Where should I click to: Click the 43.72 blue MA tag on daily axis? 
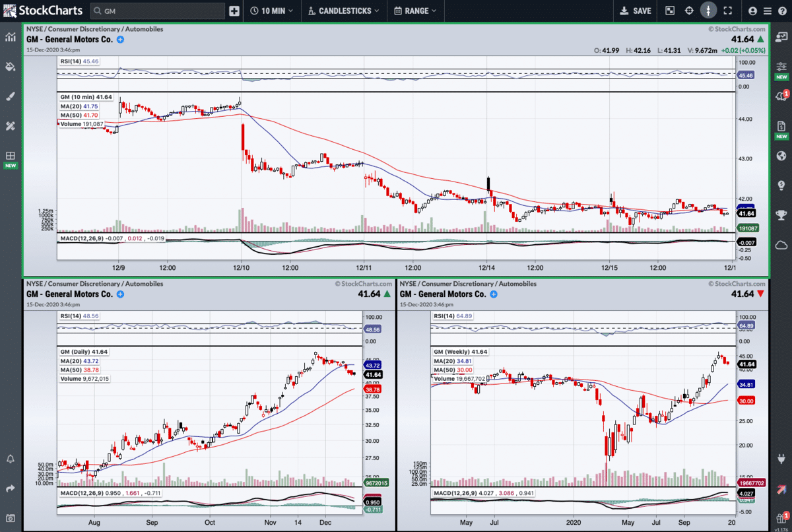point(374,365)
